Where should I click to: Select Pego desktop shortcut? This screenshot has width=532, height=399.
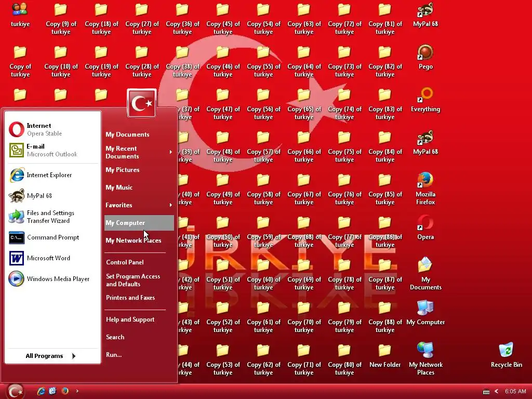[425, 57]
